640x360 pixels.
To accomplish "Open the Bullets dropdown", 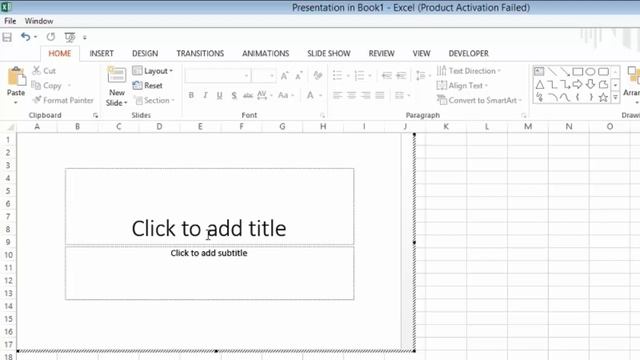I will [x=348, y=76].
